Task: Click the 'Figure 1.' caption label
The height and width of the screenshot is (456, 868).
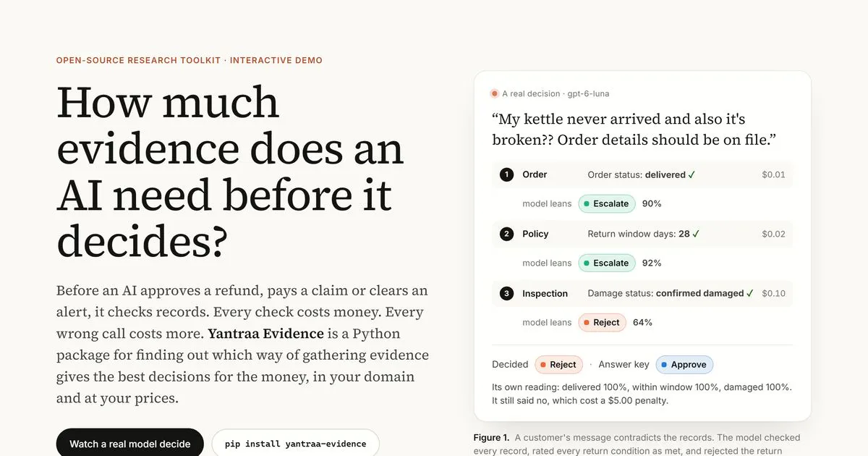Action: click(491, 437)
